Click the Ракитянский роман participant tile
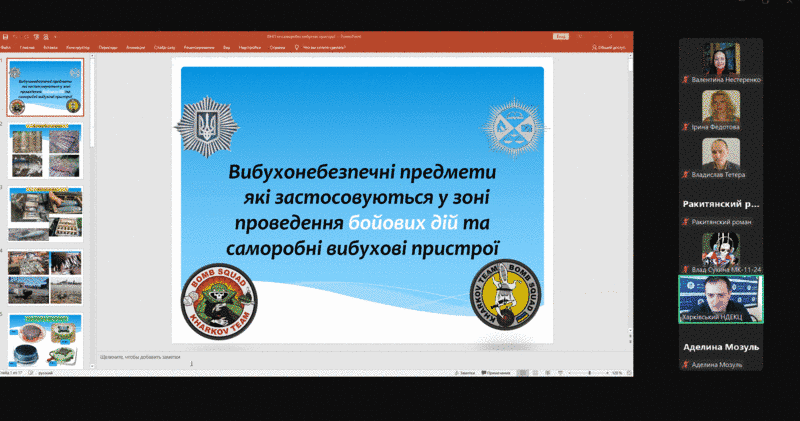 [x=721, y=205]
